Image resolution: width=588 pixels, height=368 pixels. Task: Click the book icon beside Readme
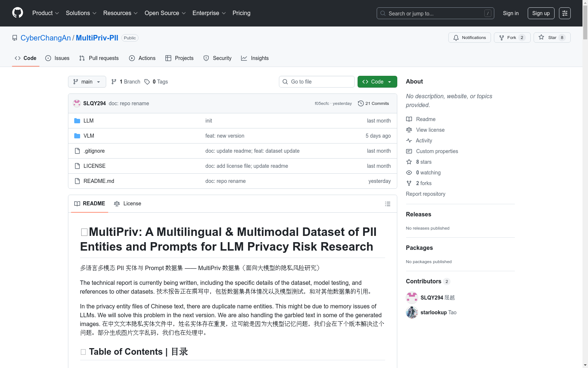point(409,119)
